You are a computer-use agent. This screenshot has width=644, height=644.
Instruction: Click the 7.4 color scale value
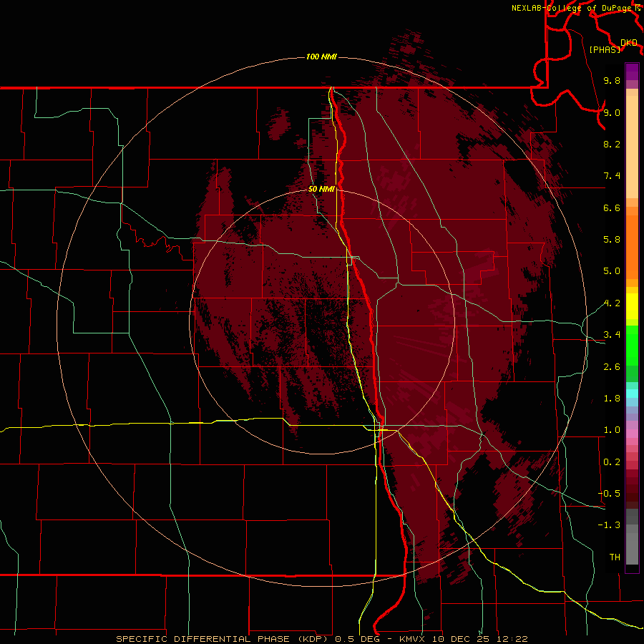612,176
